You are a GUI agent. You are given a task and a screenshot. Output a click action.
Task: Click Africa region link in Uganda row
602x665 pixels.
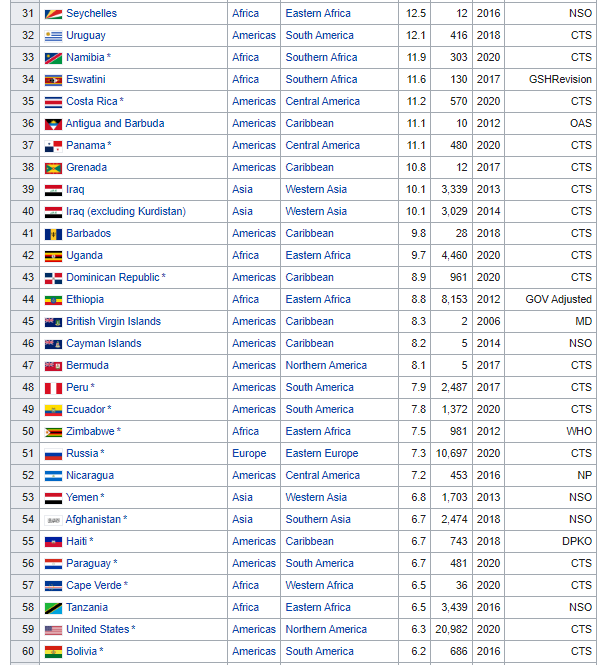245,255
